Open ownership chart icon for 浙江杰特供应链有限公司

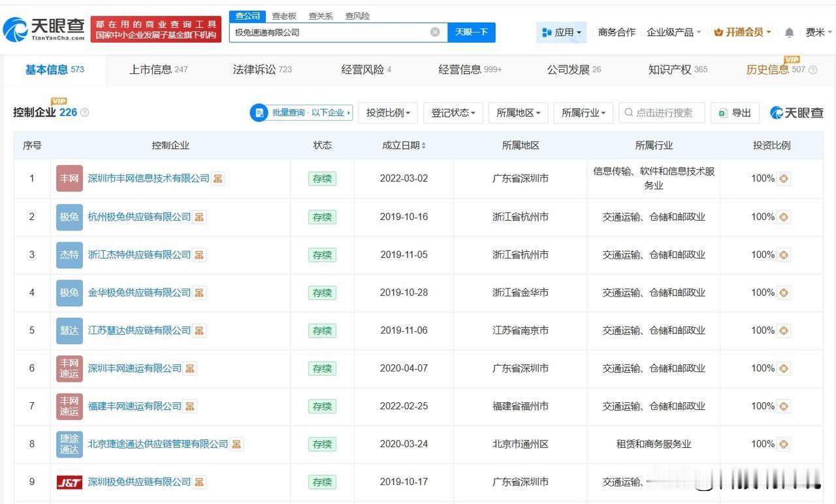pyautogui.click(x=199, y=255)
